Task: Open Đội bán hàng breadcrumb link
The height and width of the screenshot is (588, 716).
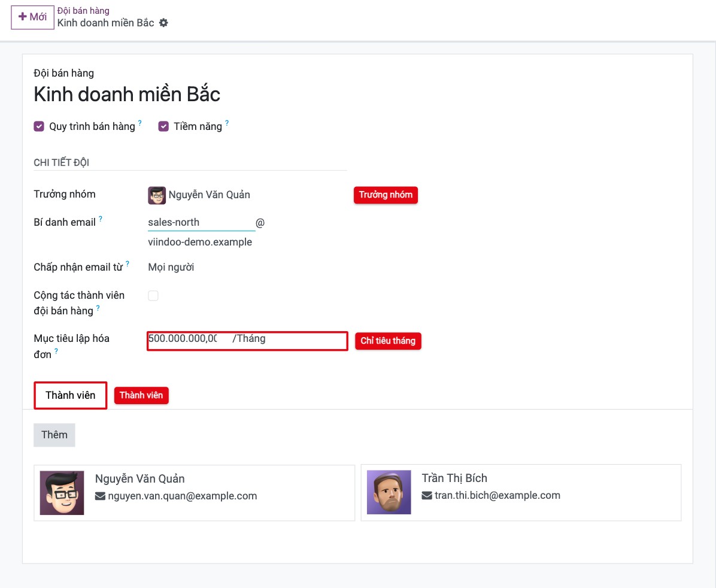Action: pos(83,11)
